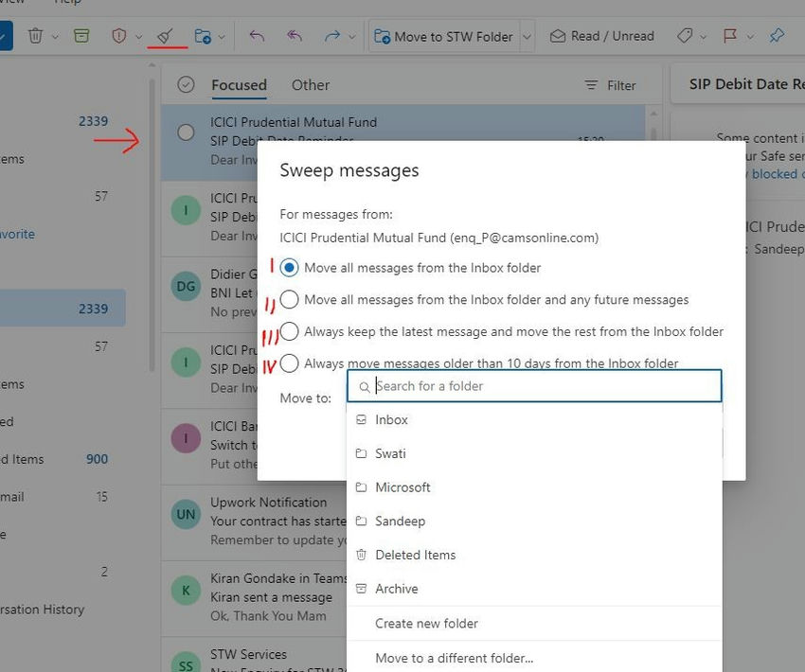Viewport: 805px width, 672px height.
Task: Select 'Move all messages from the Inbox folder'
Action: point(290,268)
